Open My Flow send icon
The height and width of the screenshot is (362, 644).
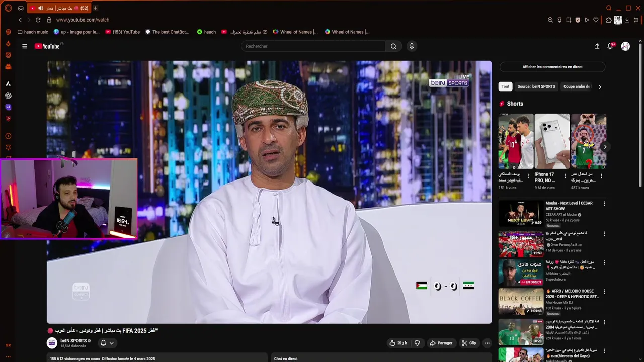pyautogui.click(x=587, y=20)
